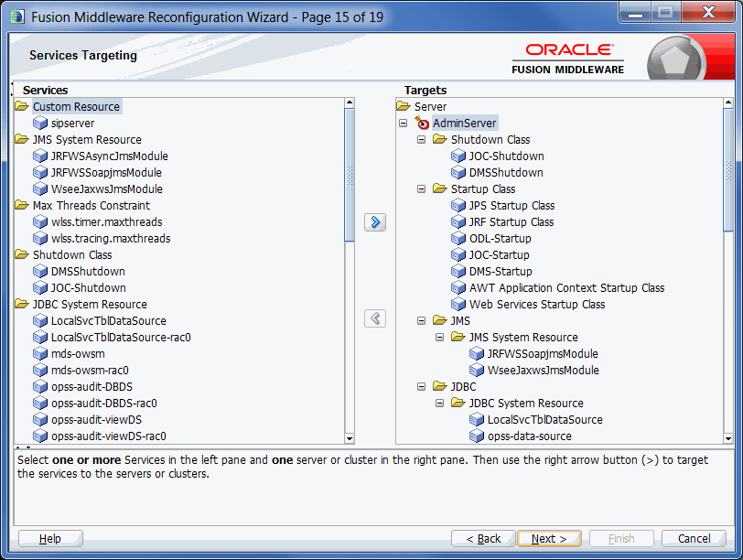Click the Custom Resource folder icon

22,106
